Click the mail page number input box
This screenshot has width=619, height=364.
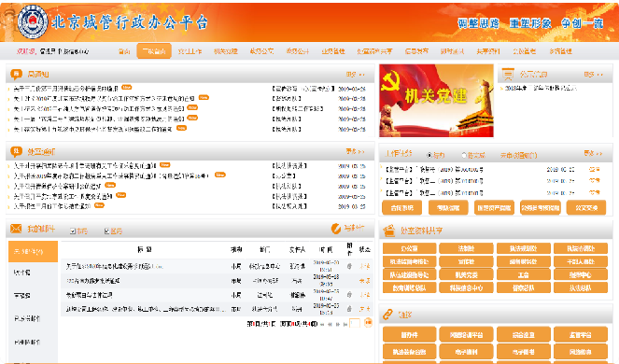pos(355,323)
